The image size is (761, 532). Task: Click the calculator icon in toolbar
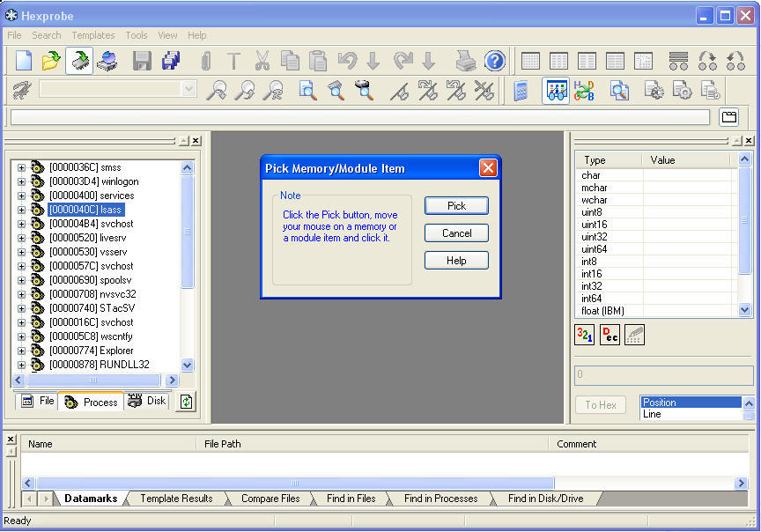point(521,91)
